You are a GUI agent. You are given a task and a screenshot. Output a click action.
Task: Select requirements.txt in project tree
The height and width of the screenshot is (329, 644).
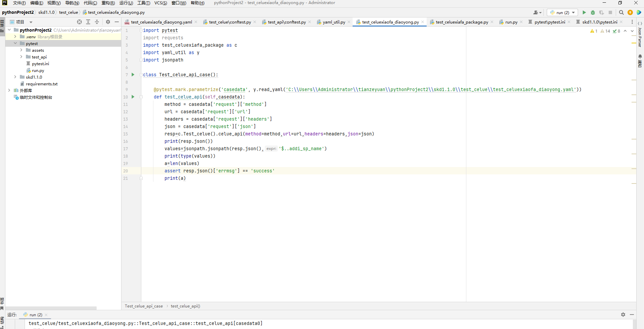coord(42,84)
